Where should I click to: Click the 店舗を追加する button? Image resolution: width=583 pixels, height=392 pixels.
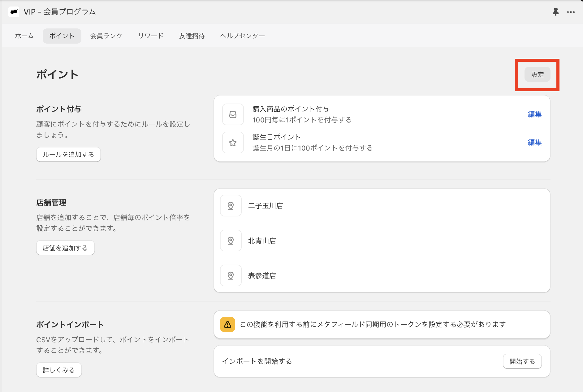click(x=65, y=248)
